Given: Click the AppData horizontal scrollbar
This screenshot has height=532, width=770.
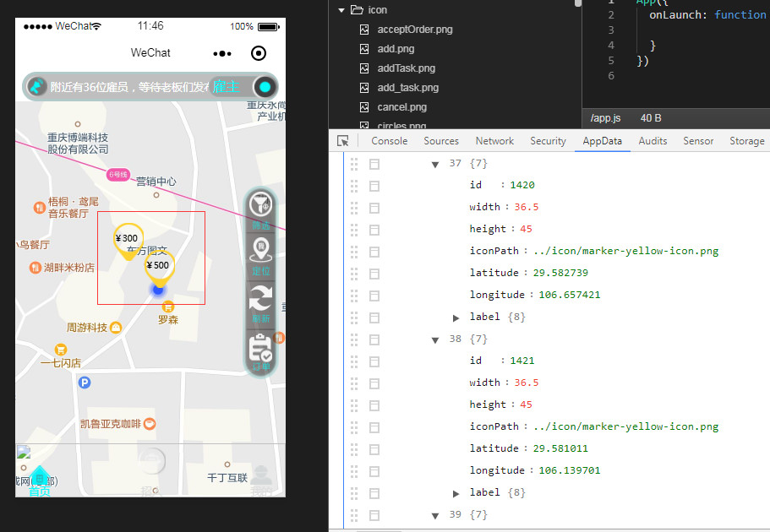Looking at the screenshot, I should tap(380, 530).
